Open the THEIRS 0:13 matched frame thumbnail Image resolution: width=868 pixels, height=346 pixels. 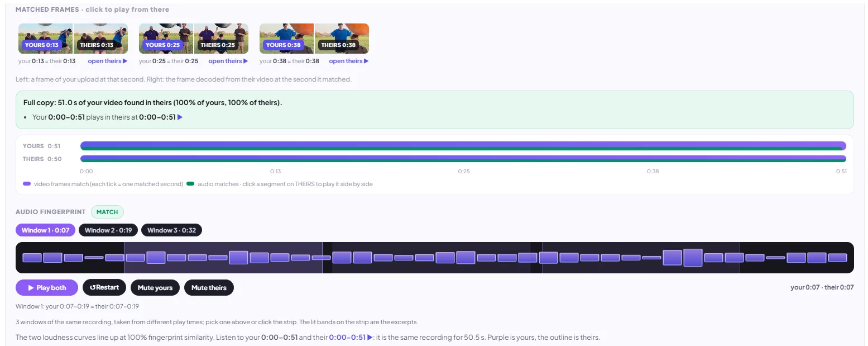(x=101, y=39)
